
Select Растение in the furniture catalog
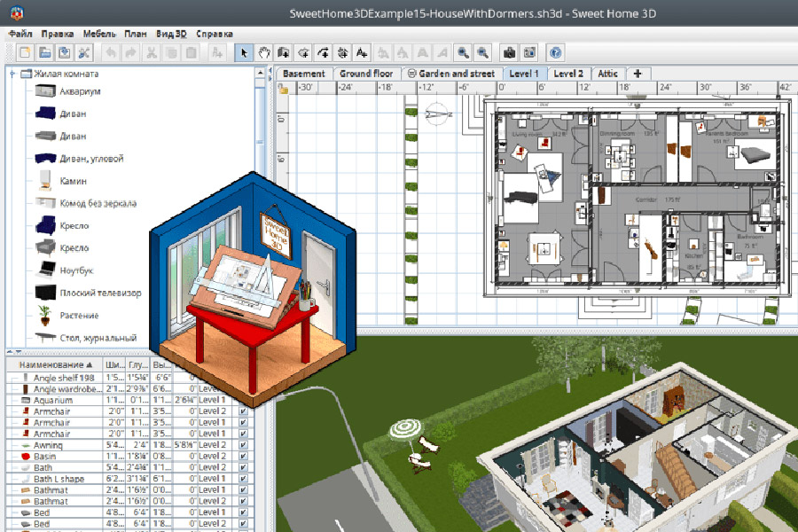coord(79,316)
